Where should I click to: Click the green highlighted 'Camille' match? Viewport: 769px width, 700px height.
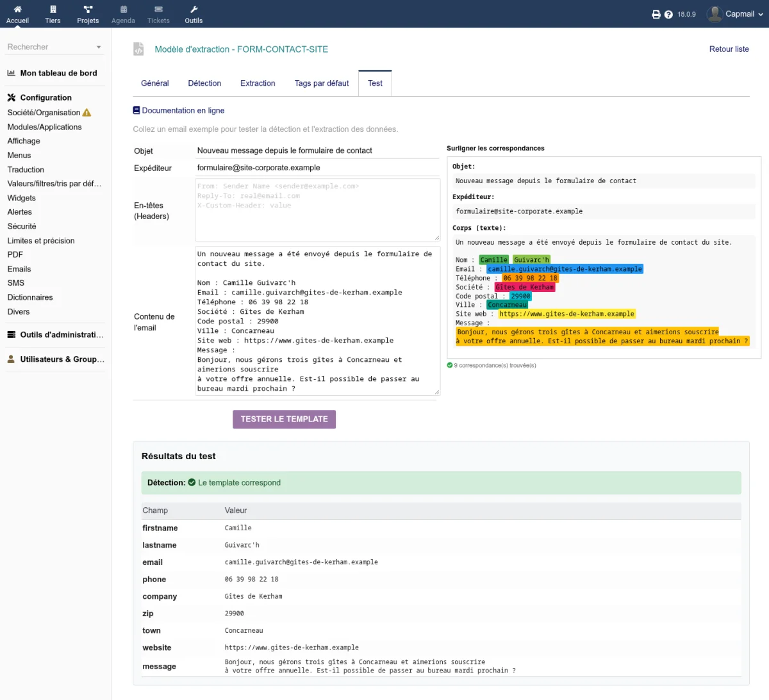[494, 260]
